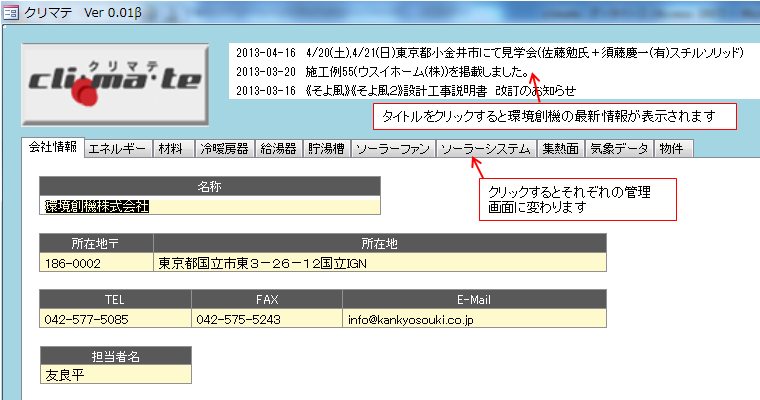Click the Access form icon in title bar
Viewport: 760px width, 400px height.
click(x=11, y=11)
